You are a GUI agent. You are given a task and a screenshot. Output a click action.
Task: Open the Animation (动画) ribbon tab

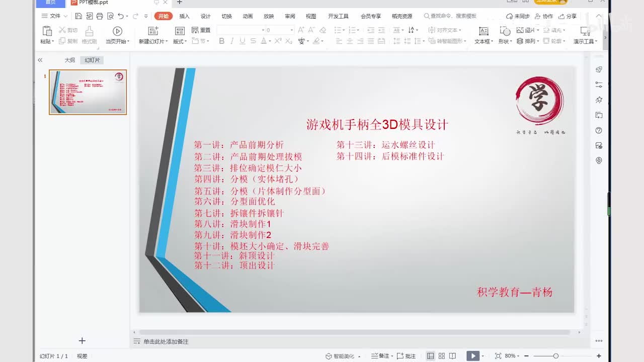point(248,16)
